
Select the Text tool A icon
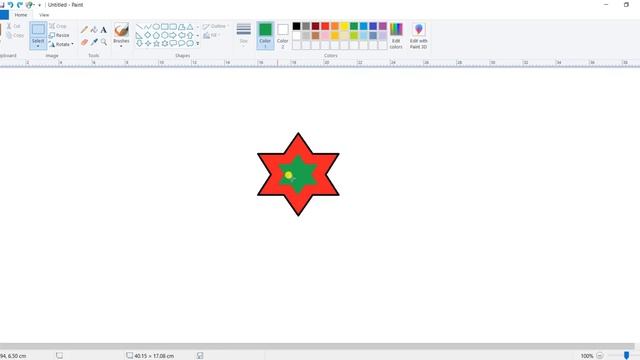(x=104, y=30)
